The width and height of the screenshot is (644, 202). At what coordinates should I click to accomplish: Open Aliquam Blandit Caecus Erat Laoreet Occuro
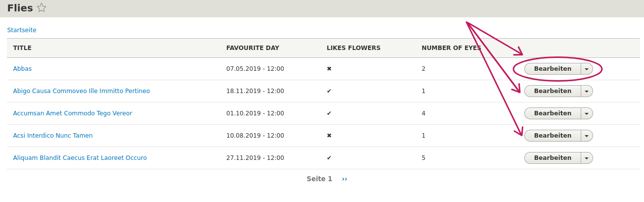(80, 158)
